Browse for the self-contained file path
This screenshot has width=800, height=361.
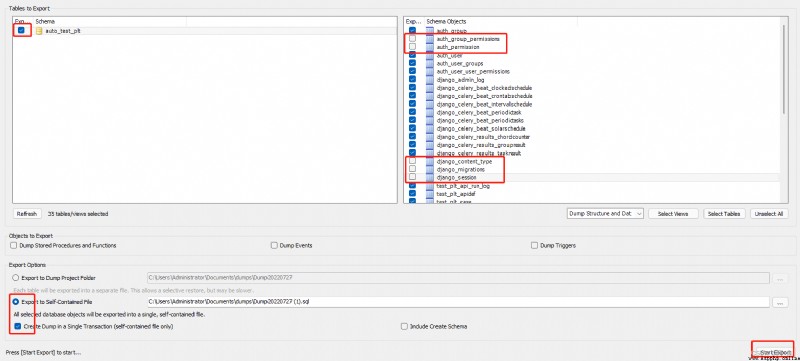tap(780, 302)
